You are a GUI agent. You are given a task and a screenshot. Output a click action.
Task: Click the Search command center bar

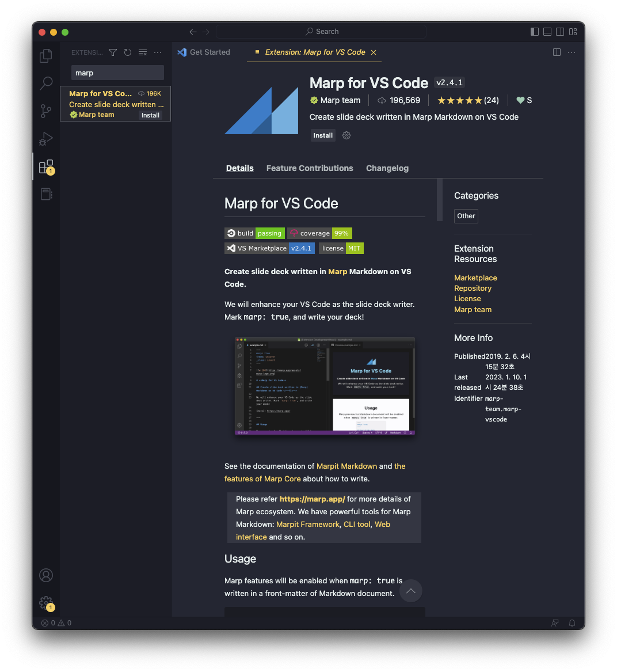coord(321,32)
